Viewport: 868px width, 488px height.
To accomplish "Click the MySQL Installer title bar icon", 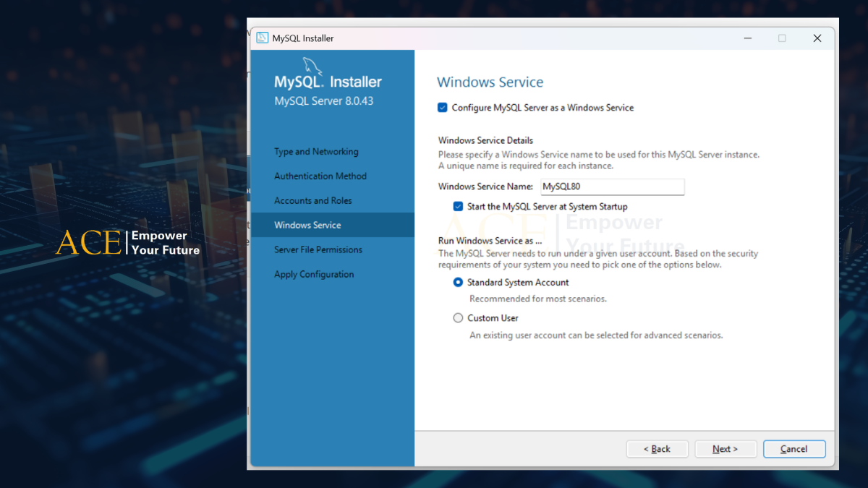I will pos(262,38).
